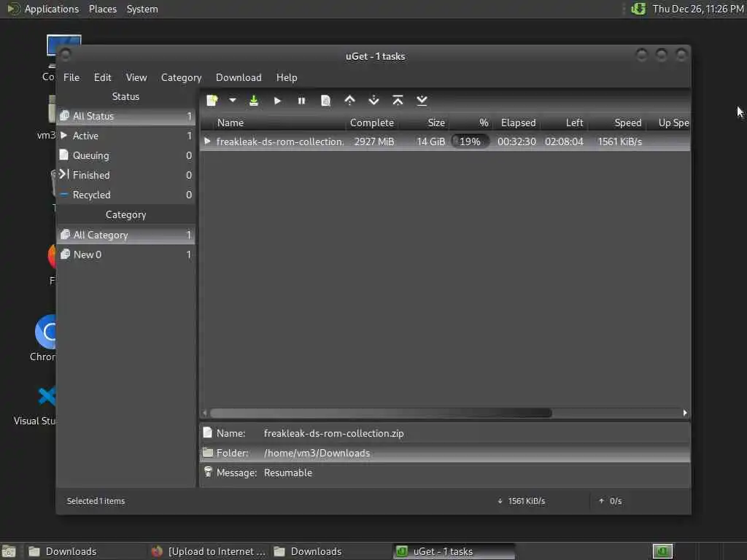Image resolution: width=747 pixels, height=560 pixels.
Task: Filter by Active downloads
Action: (x=125, y=136)
